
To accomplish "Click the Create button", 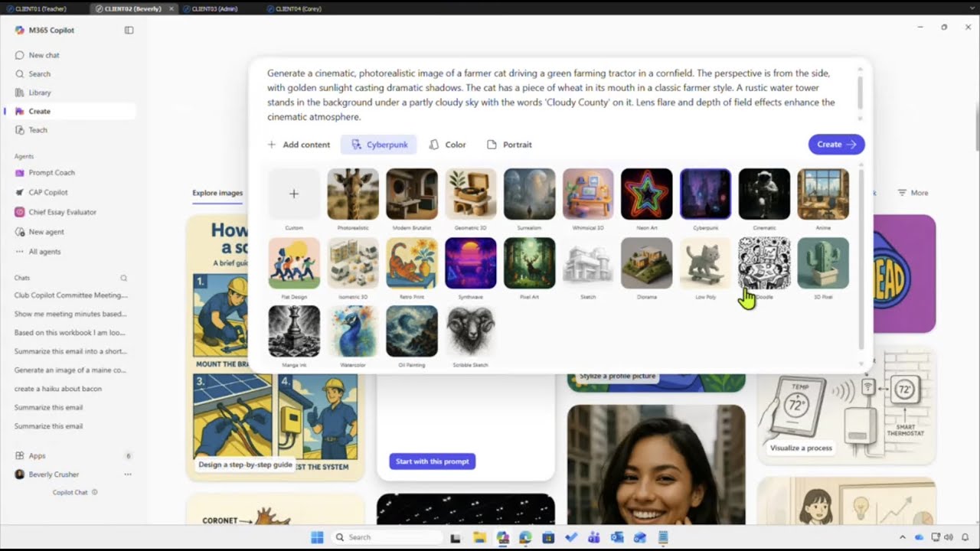I will (x=836, y=144).
